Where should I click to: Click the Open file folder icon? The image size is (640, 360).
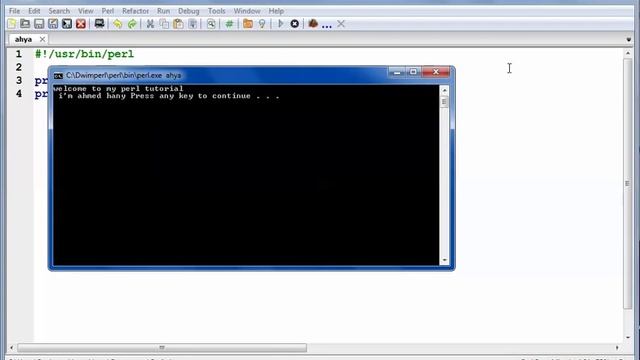point(25,24)
